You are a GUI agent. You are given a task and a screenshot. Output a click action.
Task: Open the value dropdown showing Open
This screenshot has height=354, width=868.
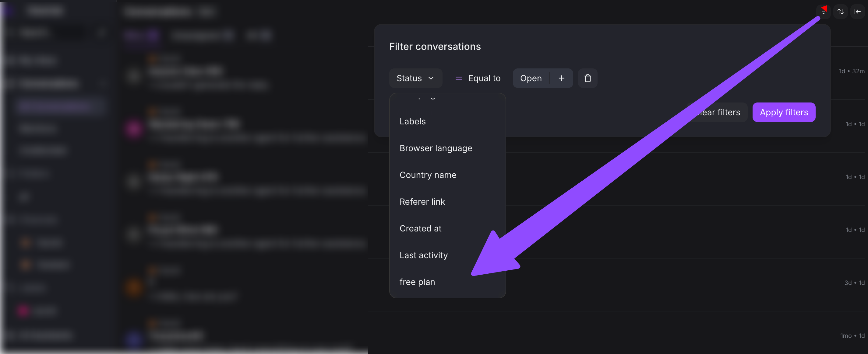531,78
